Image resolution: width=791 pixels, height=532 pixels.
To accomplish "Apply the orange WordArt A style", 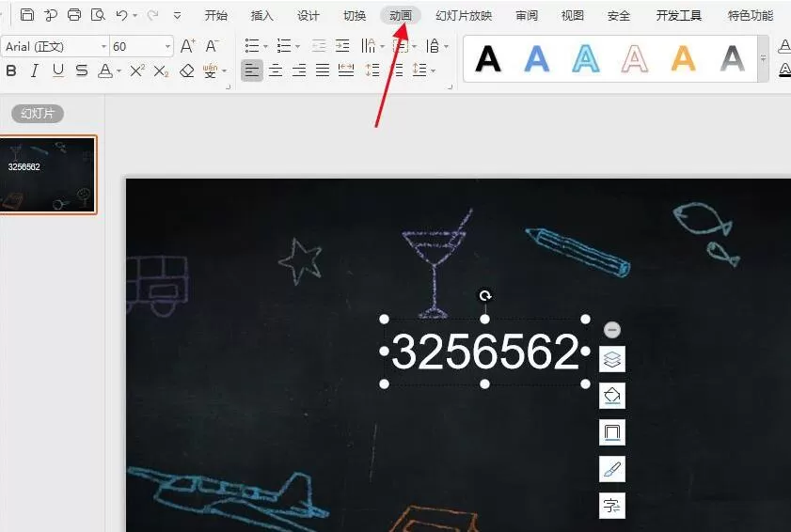I will [x=684, y=59].
